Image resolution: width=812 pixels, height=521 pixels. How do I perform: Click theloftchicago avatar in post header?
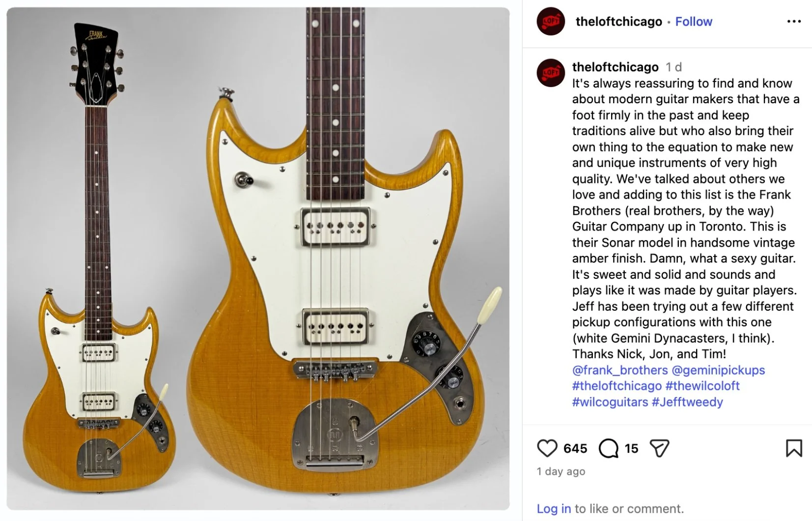tap(551, 22)
